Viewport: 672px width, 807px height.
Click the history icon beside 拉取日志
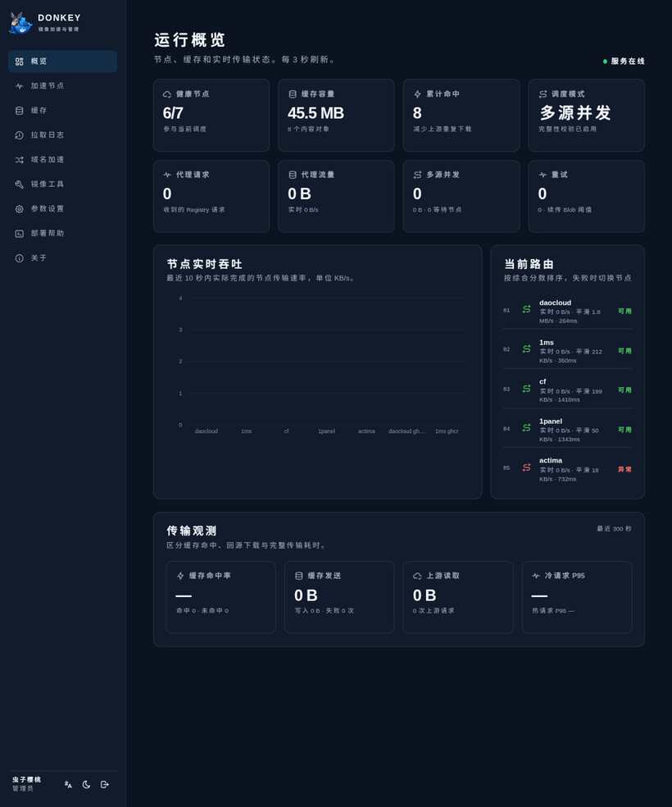[x=19, y=135]
